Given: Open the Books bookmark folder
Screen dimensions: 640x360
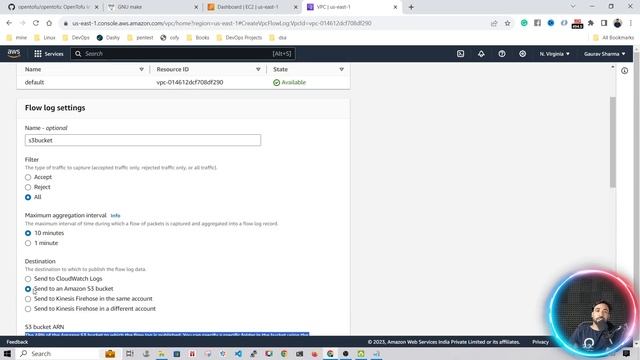Looking at the screenshot, I should click(x=198, y=38).
